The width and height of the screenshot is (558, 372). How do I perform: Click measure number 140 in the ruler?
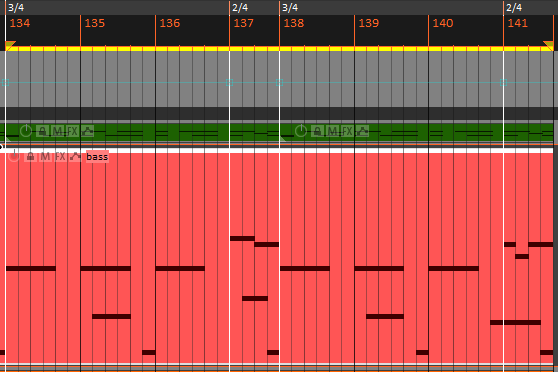click(443, 23)
